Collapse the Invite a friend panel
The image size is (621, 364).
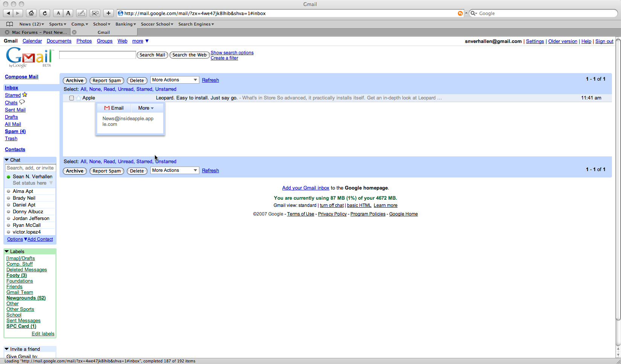(x=6, y=349)
